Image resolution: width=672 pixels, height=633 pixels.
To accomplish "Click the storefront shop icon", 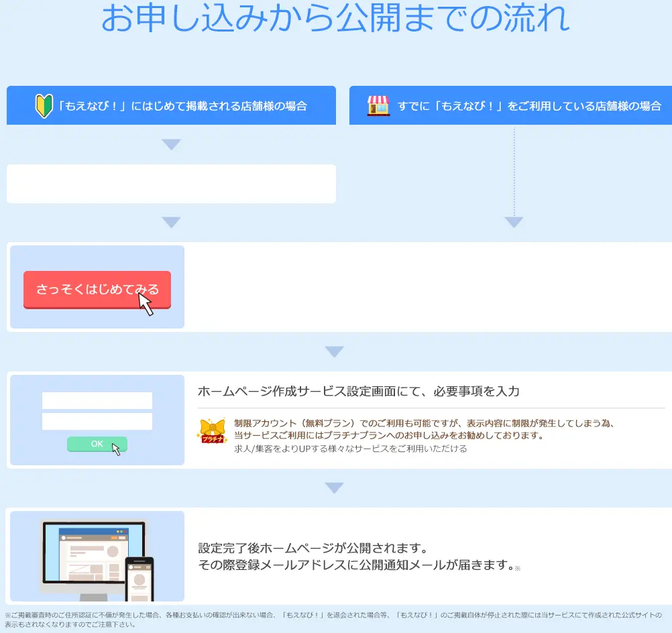I will click(377, 105).
